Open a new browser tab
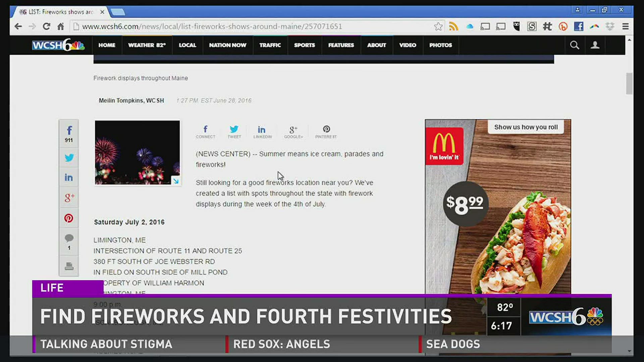Screen dimensions: 644x362 click(x=118, y=12)
